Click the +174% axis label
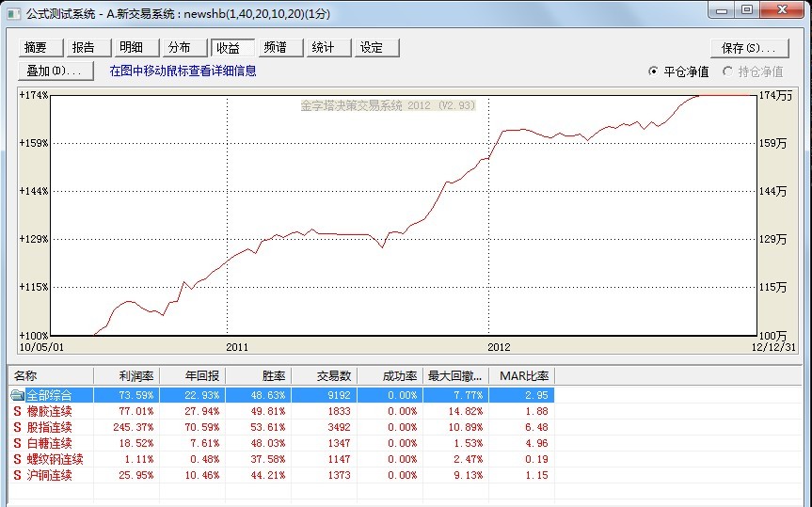 pyautogui.click(x=34, y=95)
